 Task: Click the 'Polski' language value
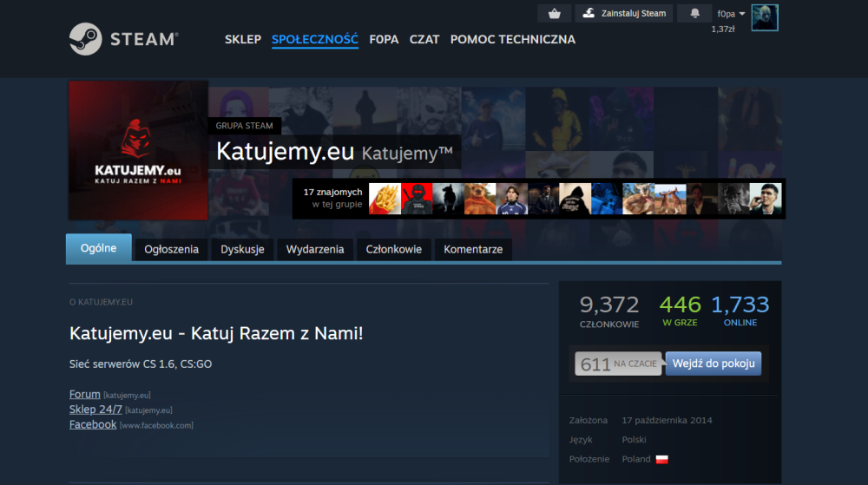pyautogui.click(x=634, y=440)
